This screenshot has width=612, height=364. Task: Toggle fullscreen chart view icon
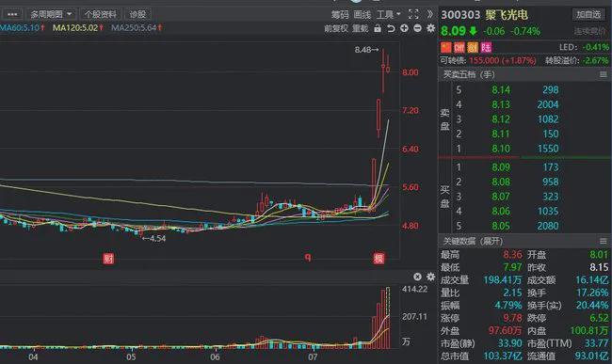point(413,14)
